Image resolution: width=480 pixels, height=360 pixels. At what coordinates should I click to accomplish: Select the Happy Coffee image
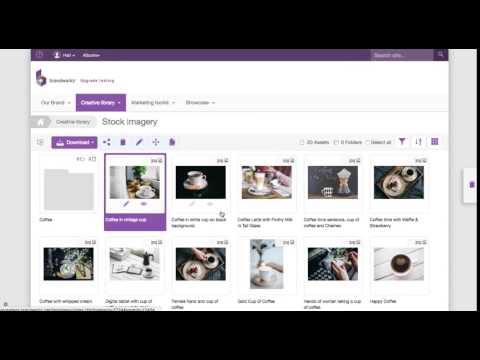coord(399,264)
